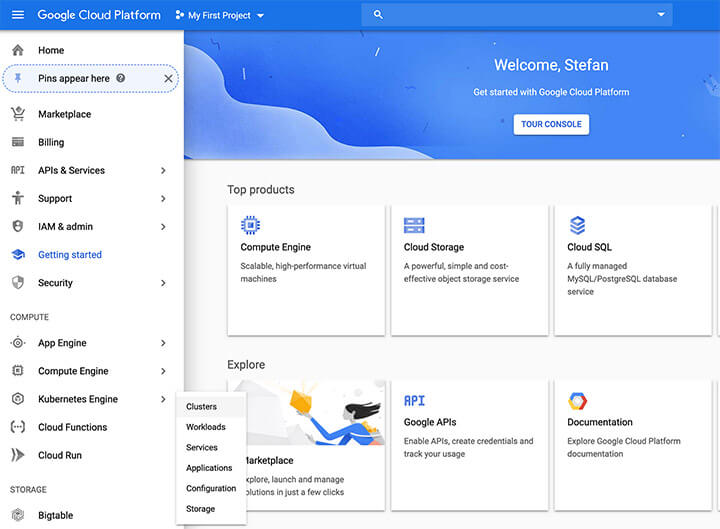Select Workloads in the Kubernetes submenu

211,427
